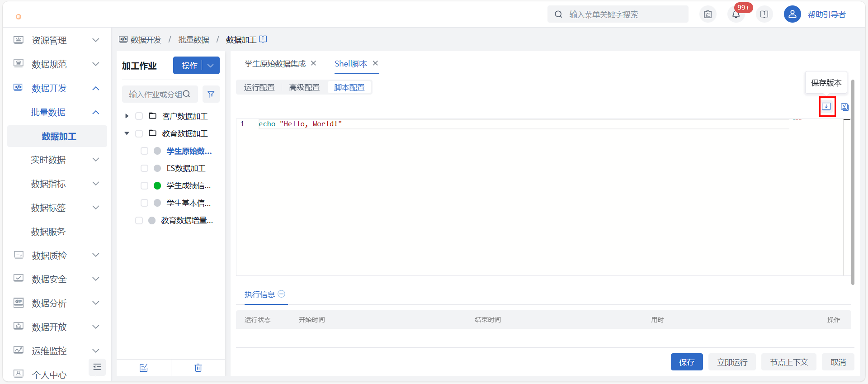Click the 操作 button label
This screenshot has height=384, width=868.
coord(189,66)
